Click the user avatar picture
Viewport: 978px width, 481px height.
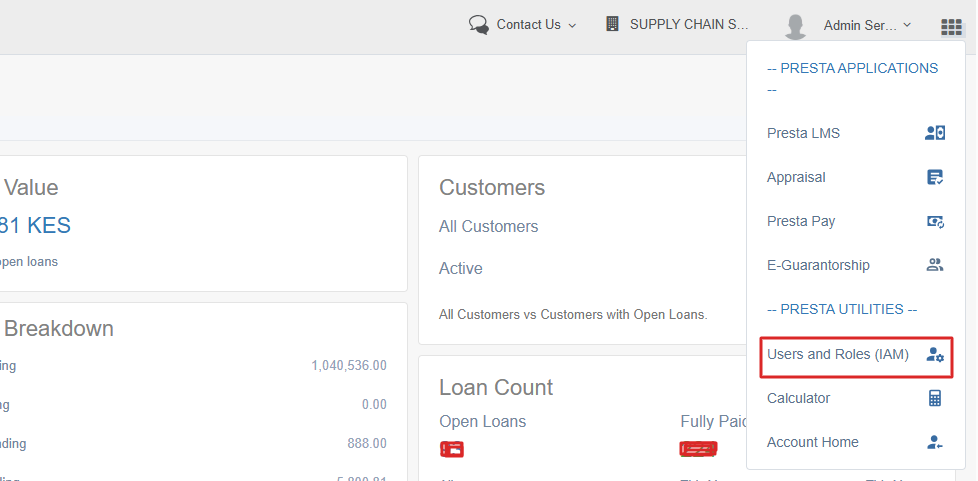[795, 26]
